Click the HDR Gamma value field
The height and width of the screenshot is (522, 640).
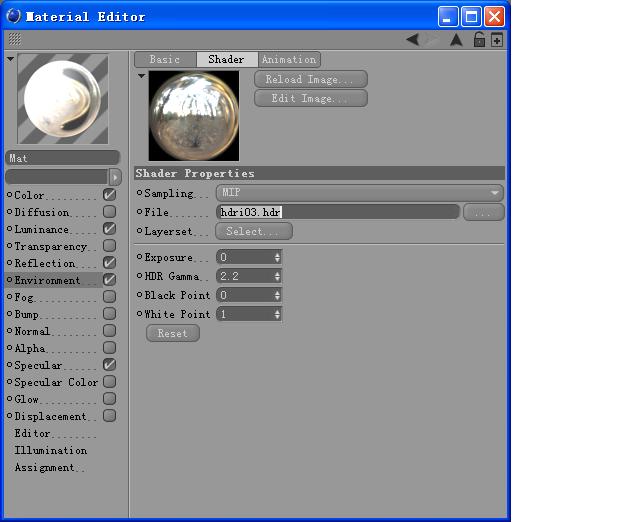[x=245, y=276]
